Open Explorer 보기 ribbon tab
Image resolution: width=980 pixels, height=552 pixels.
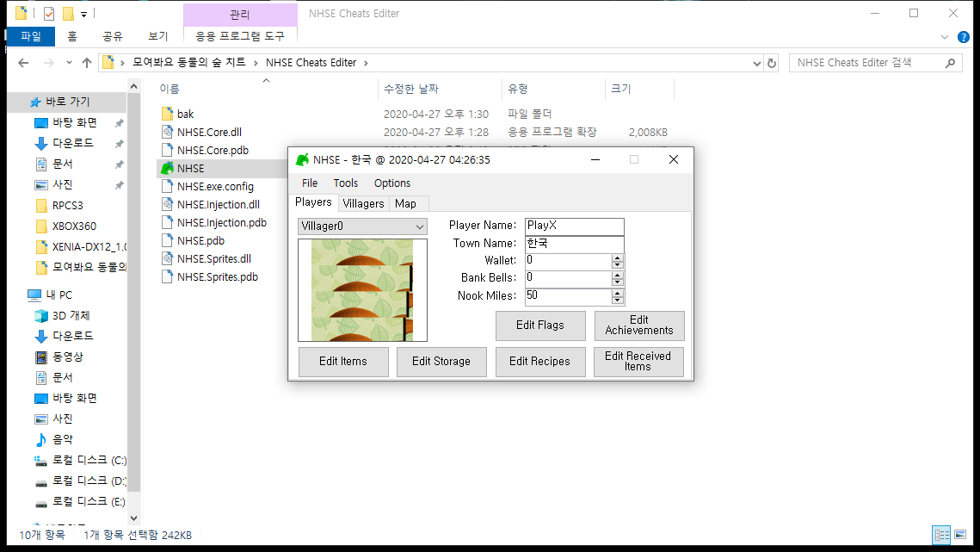[x=157, y=36]
